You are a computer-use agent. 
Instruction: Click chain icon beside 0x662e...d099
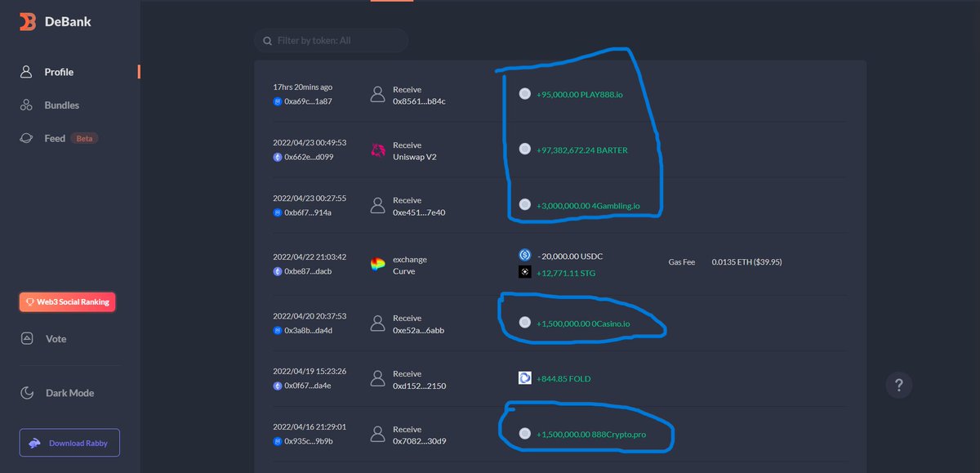[x=277, y=157]
